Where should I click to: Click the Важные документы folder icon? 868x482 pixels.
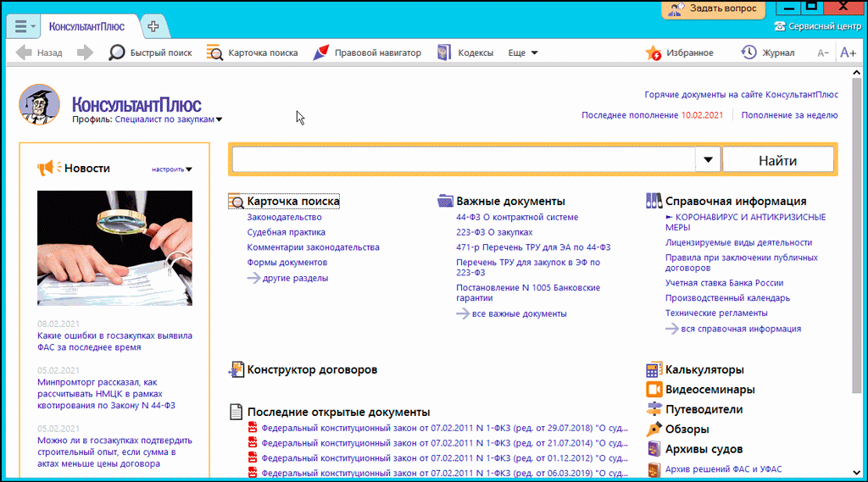445,201
